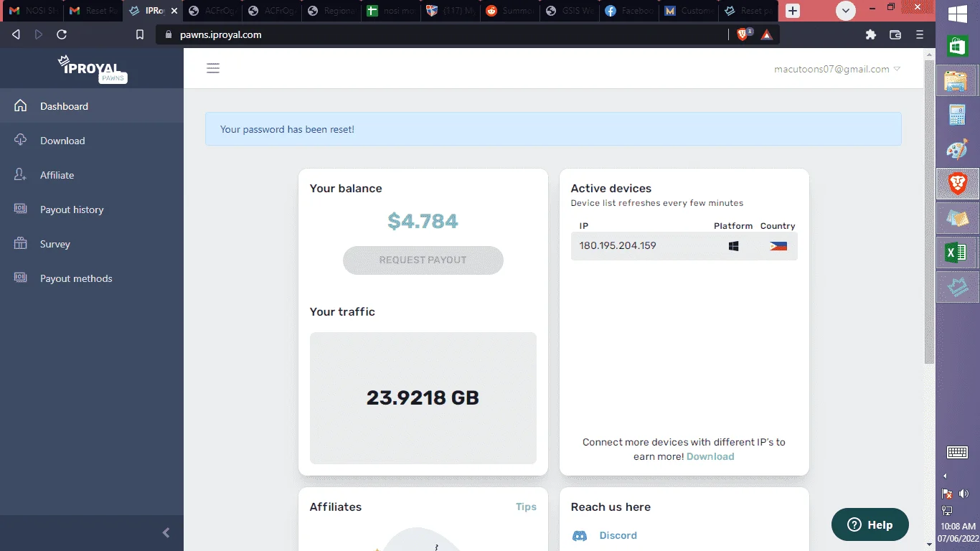Viewport: 980px width, 551px height.
Task: Click the $4.784 balance amount
Action: (x=423, y=221)
